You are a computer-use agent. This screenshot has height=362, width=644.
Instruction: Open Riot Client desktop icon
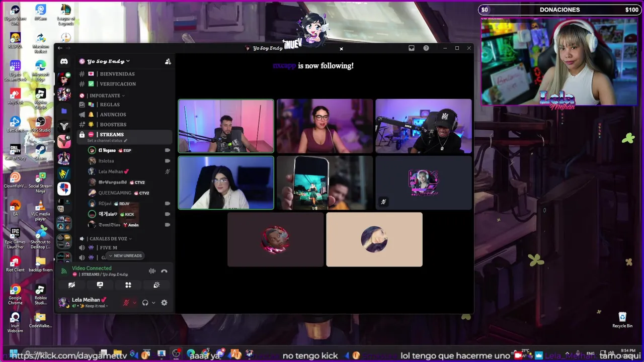pos(15,264)
